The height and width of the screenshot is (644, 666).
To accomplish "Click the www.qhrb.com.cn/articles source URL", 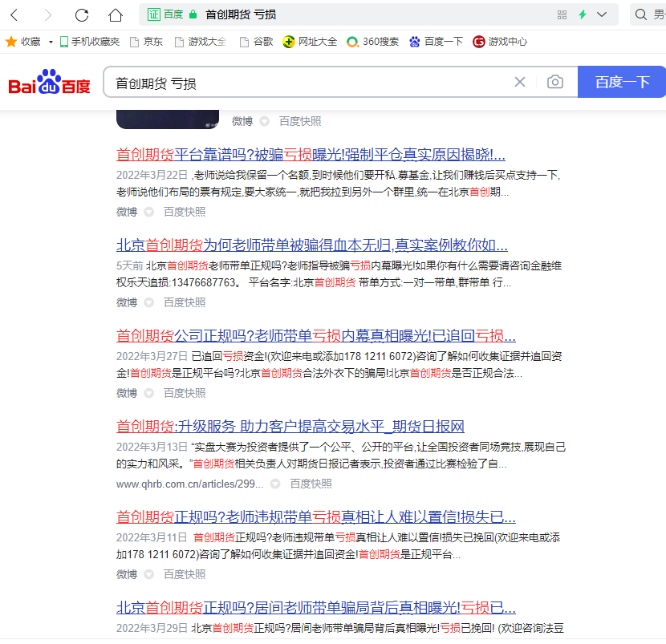I will coord(190,484).
